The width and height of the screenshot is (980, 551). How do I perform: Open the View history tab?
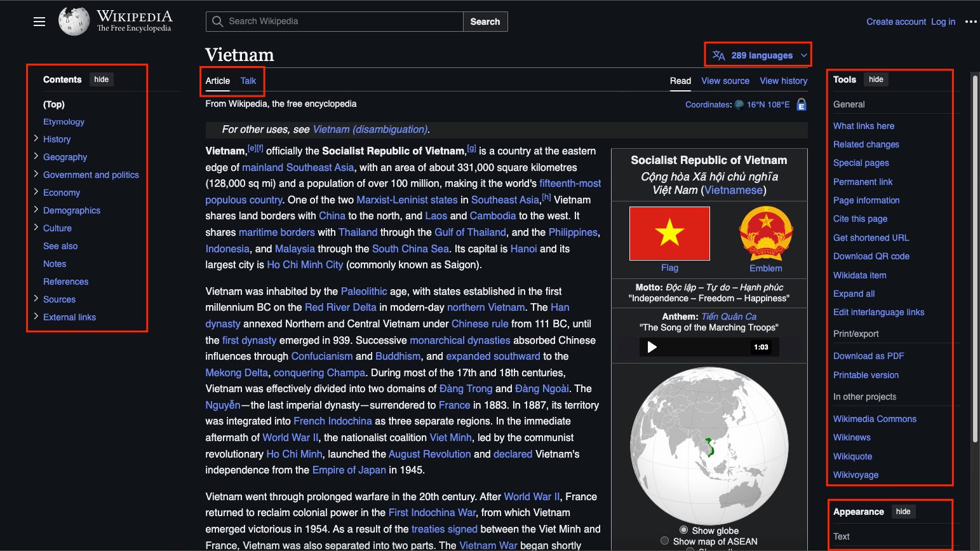(x=784, y=81)
